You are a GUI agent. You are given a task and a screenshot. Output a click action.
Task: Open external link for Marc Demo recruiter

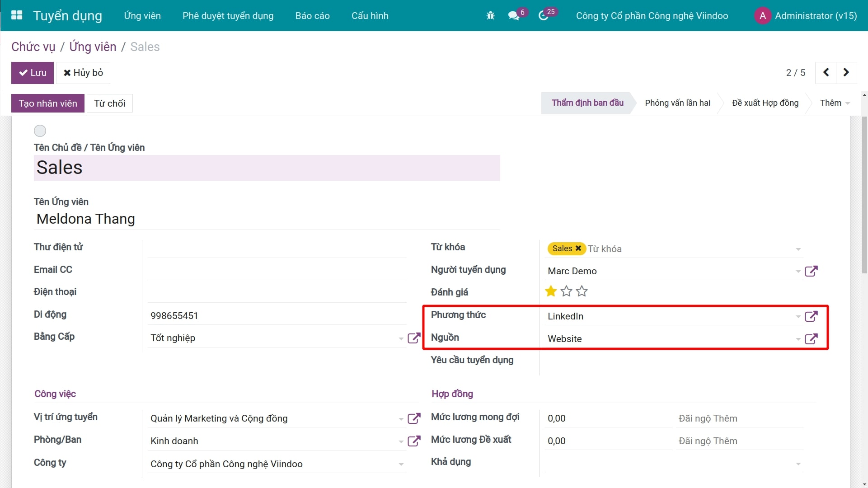811,271
